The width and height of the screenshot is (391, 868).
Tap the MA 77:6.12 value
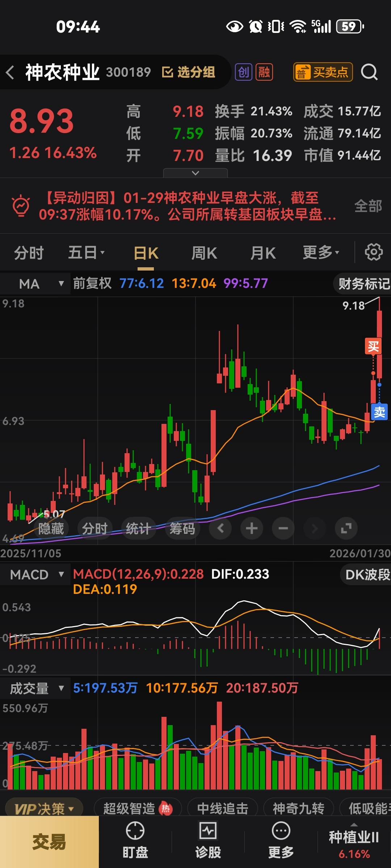pos(142,283)
